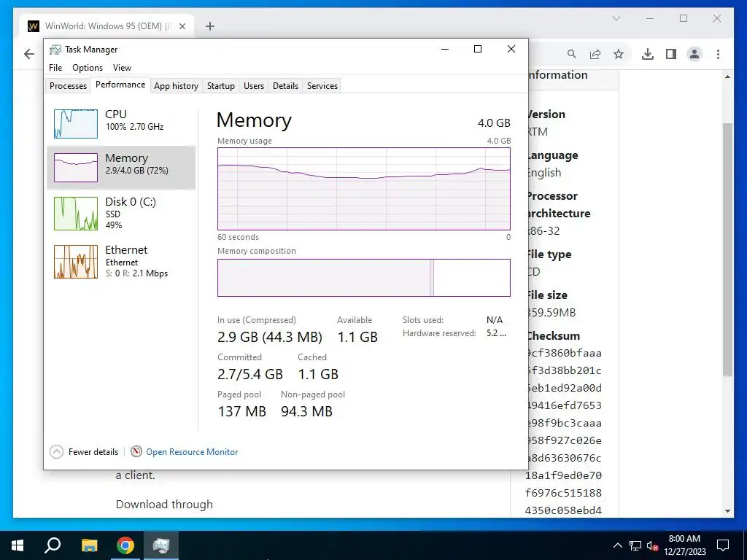Switch to the Processes tab
Viewport: 747px width, 560px height.
(68, 86)
